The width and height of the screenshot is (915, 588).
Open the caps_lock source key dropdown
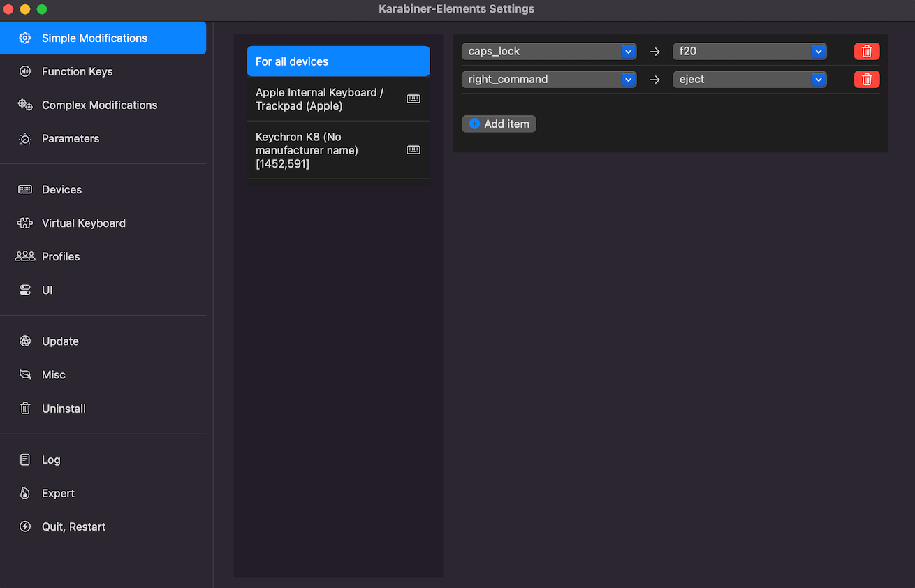click(549, 51)
